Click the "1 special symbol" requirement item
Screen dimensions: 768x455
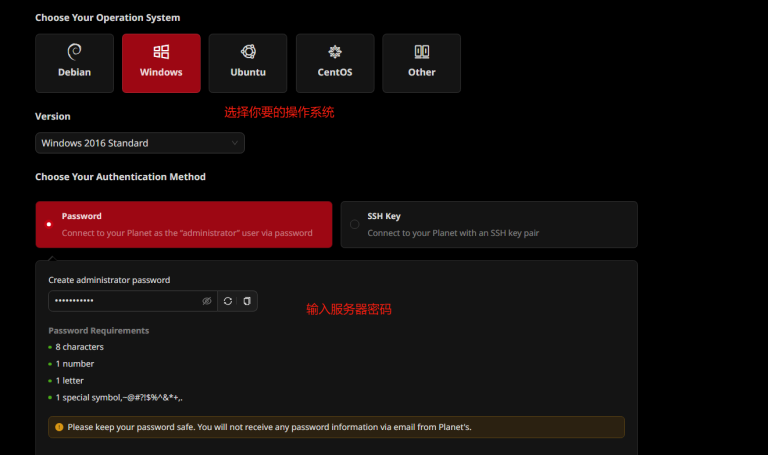118,398
